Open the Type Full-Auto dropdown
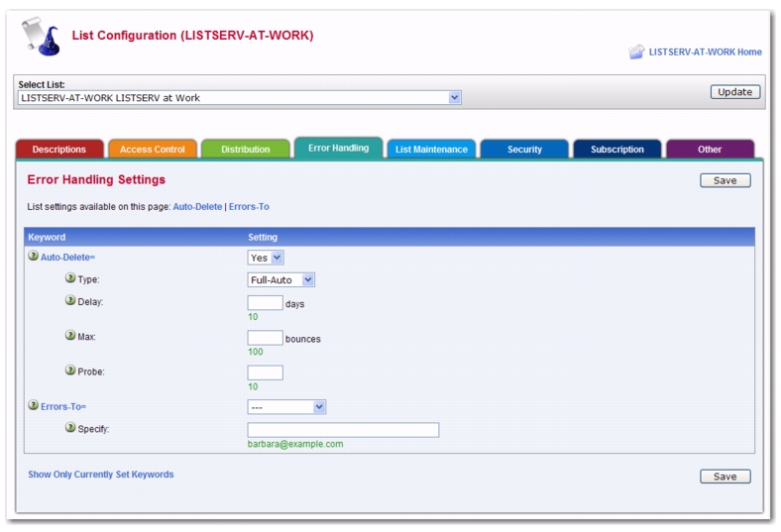The width and height of the screenshot is (781, 532). click(280, 280)
